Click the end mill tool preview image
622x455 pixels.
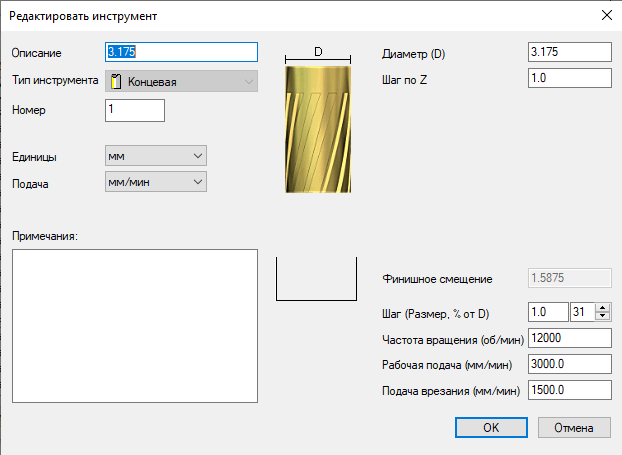pos(318,129)
